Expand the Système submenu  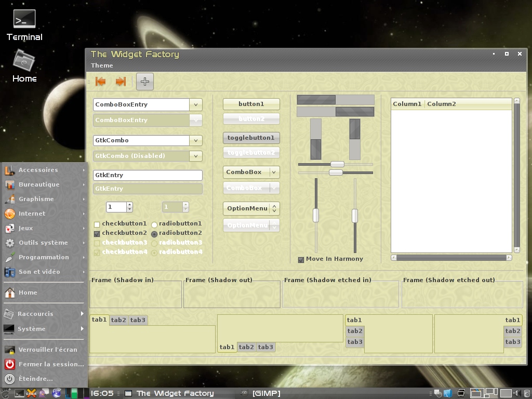click(x=44, y=329)
